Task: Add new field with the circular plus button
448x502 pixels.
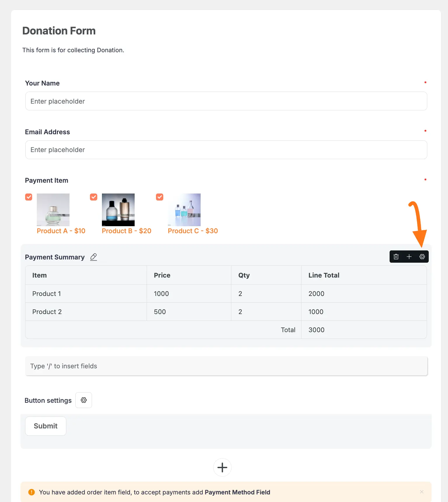Action: [x=222, y=467]
